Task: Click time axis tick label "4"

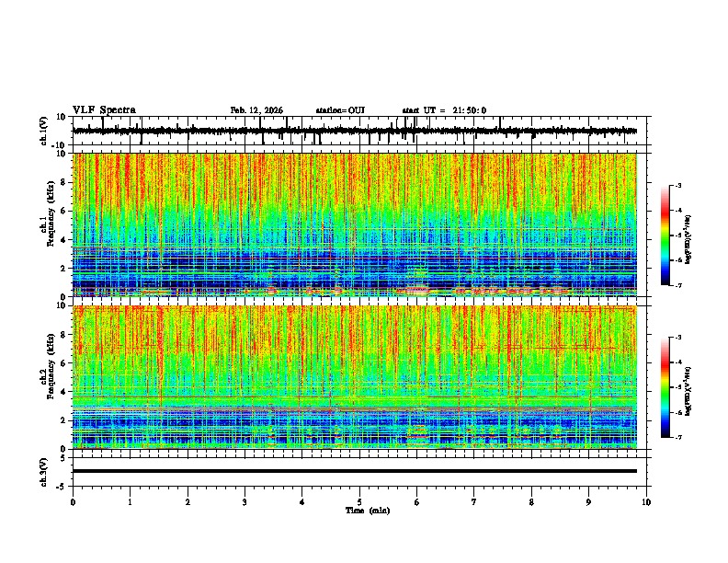Action: (x=302, y=502)
